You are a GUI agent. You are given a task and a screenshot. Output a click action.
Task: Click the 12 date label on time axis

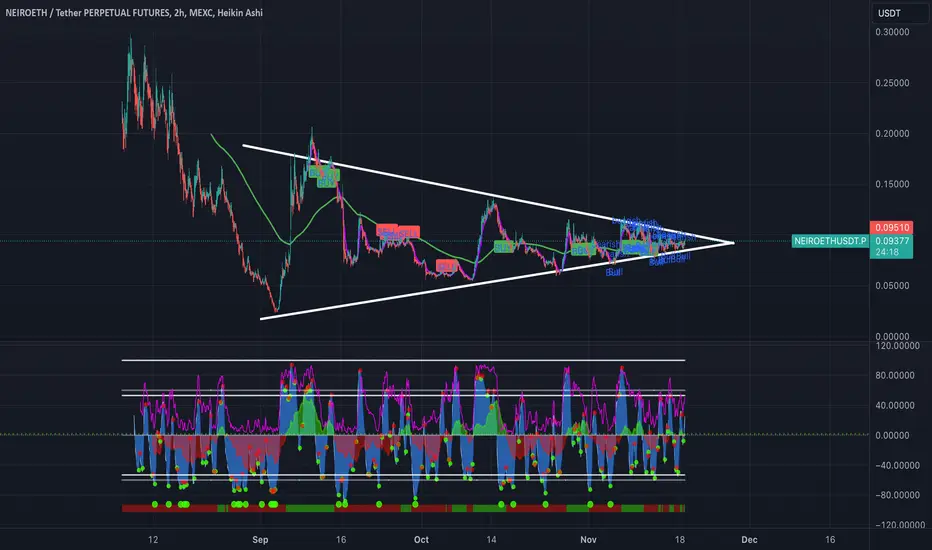pyautogui.click(x=153, y=540)
